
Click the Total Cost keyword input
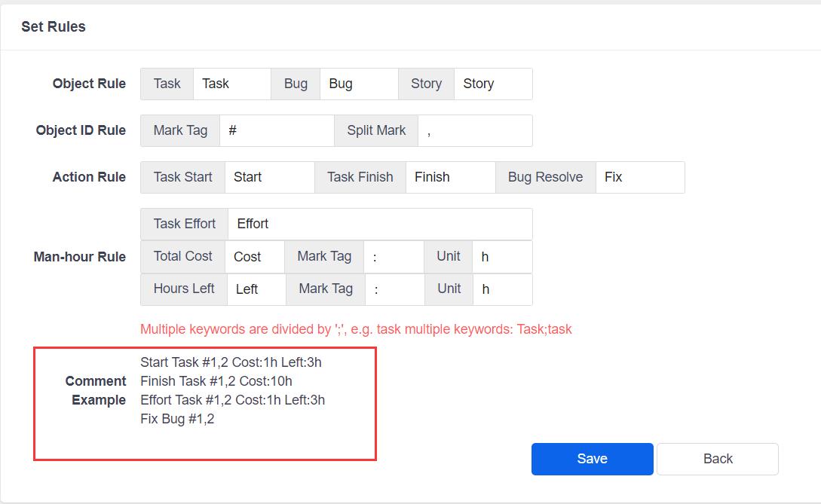point(254,257)
